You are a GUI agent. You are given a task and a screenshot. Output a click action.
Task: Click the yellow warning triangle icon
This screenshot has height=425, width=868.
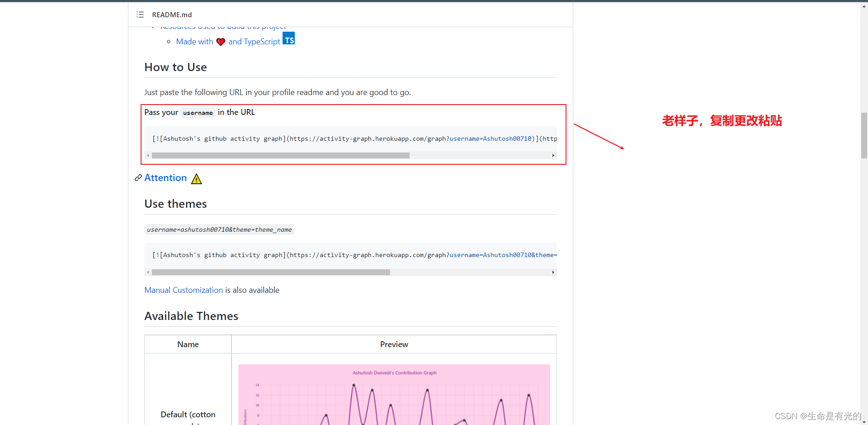click(196, 179)
